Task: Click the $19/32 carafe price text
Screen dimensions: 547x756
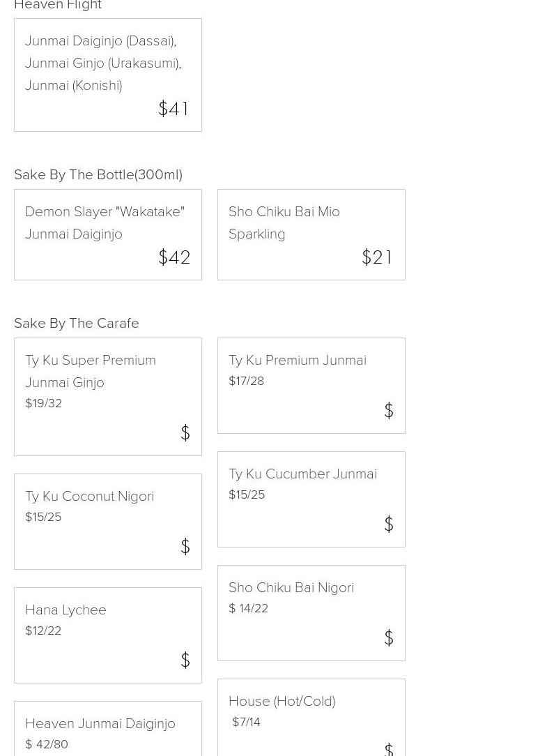Action: point(43,403)
